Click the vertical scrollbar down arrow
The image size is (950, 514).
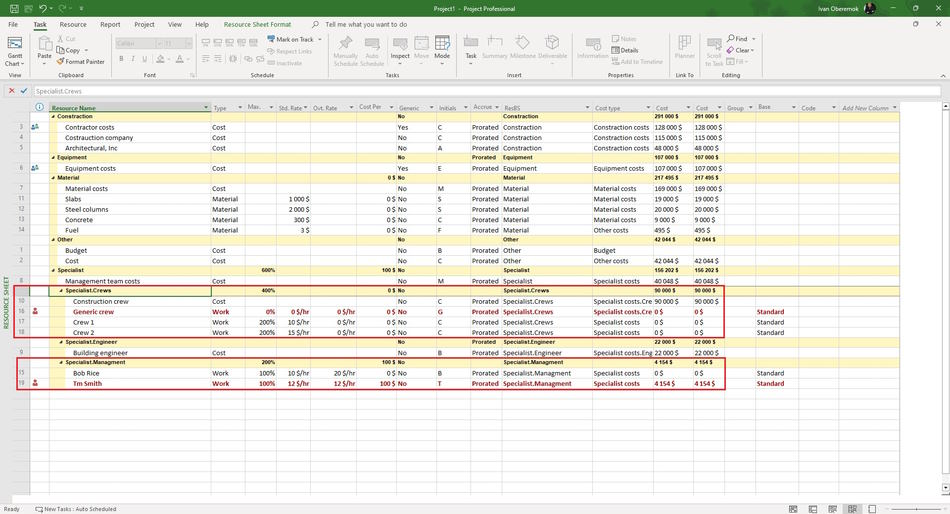click(x=946, y=487)
